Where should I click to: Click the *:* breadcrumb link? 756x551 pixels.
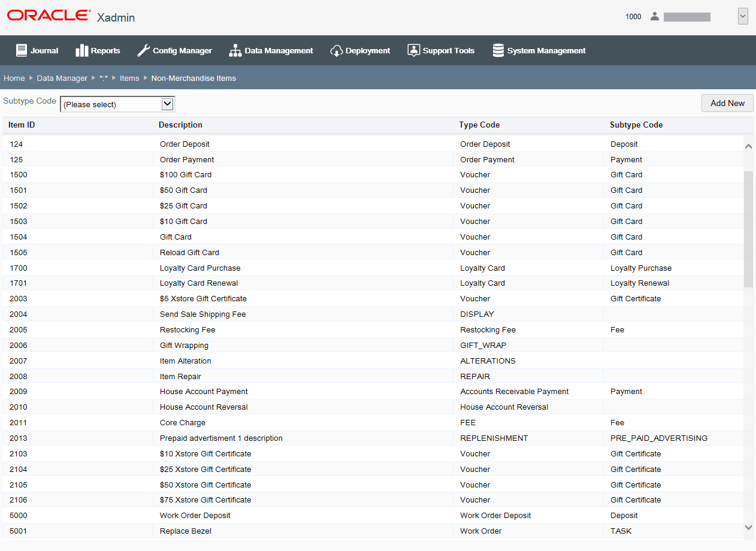click(x=104, y=78)
